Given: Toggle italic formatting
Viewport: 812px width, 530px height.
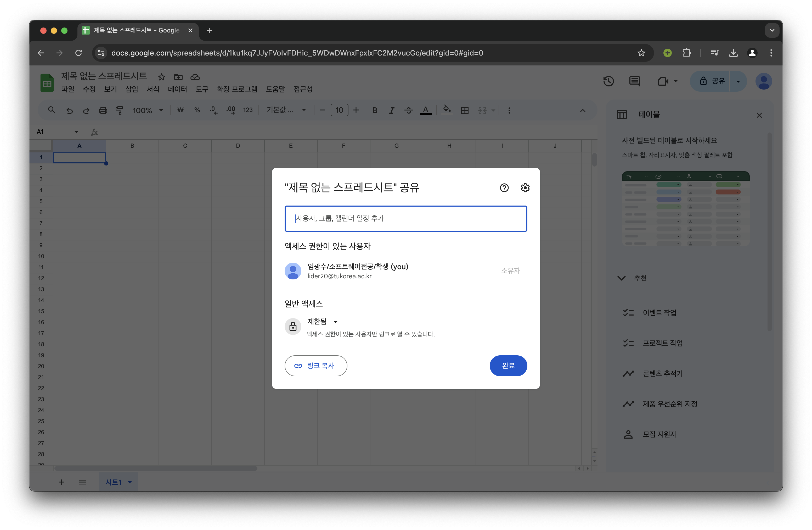Looking at the screenshot, I should point(391,110).
